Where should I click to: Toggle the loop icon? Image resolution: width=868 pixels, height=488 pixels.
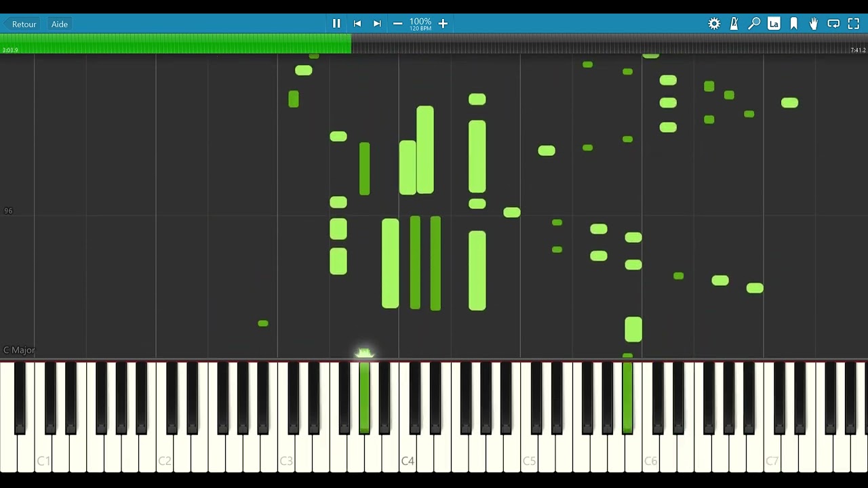coord(833,24)
